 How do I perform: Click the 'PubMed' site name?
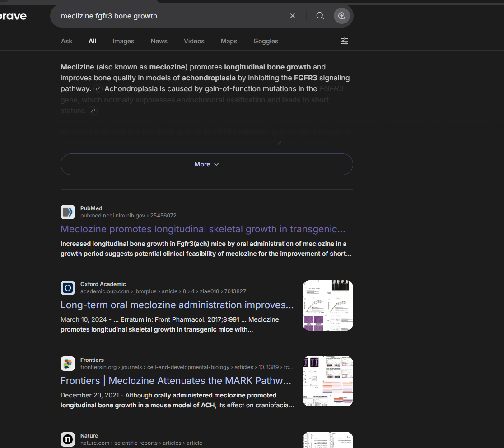(x=91, y=208)
